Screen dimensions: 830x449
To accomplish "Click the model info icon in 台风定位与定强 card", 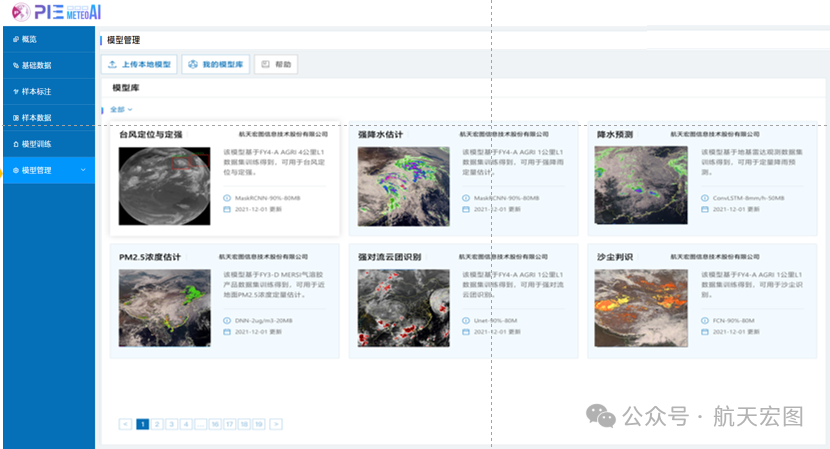I will tap(227, 198).
